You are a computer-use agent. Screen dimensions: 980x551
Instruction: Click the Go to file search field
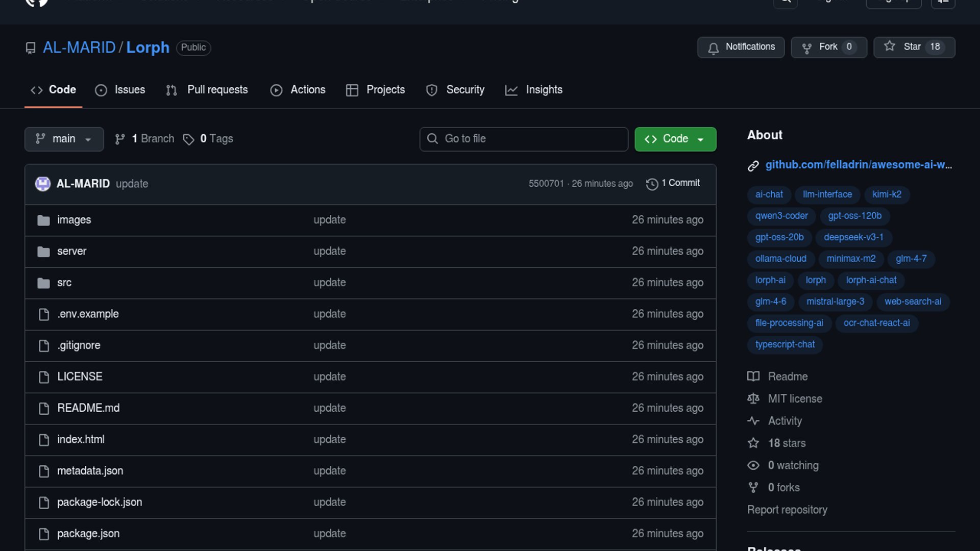pyautogui.click(x=524, y=139)
